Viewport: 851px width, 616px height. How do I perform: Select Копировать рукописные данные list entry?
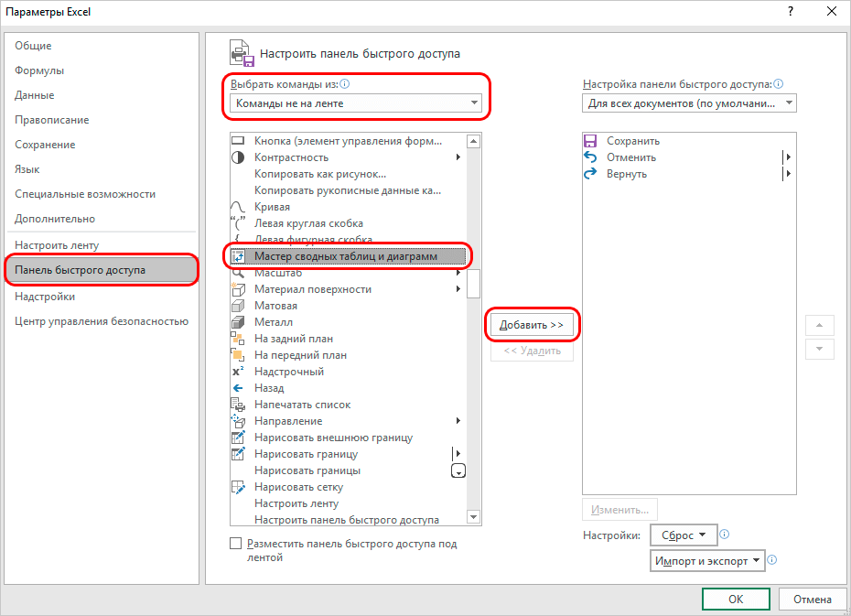(348, 190)
